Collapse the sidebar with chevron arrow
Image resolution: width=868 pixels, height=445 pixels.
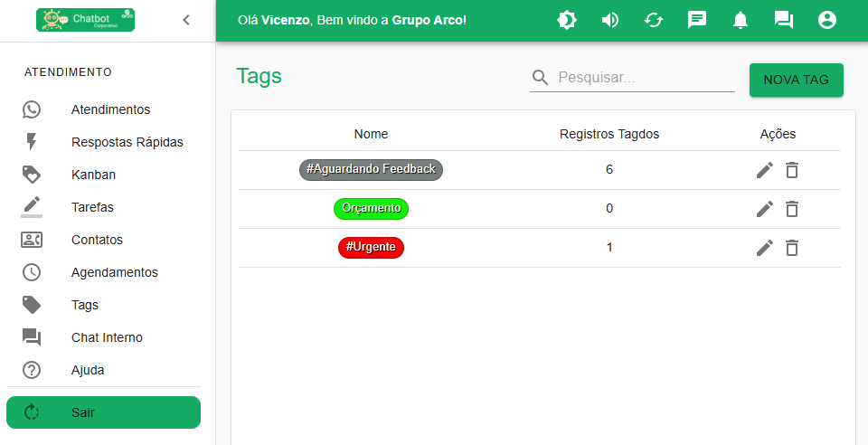click(186, 20)
